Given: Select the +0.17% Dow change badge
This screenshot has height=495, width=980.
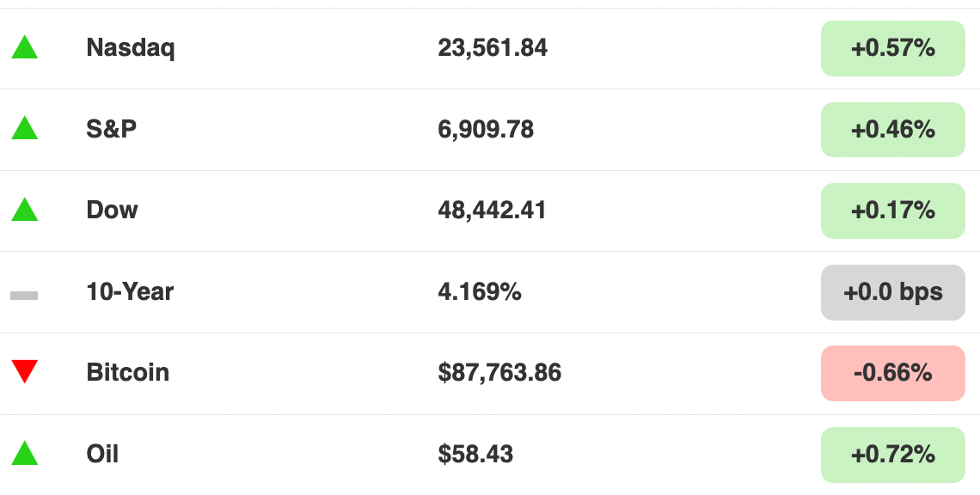Looking at the screenshot, I should [x=892, y=211].
